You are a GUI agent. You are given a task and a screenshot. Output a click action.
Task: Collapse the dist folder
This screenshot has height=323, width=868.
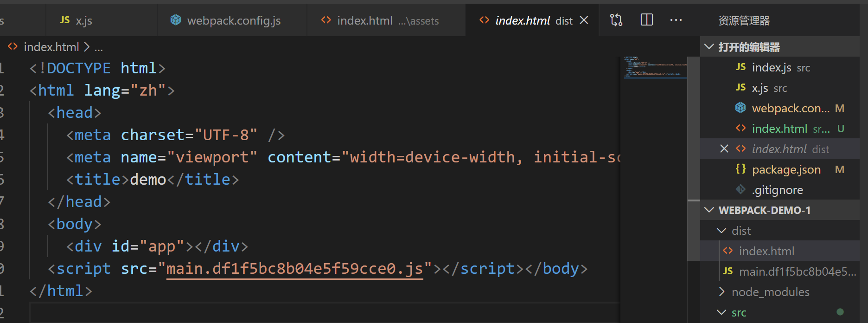tap(721, 231)
